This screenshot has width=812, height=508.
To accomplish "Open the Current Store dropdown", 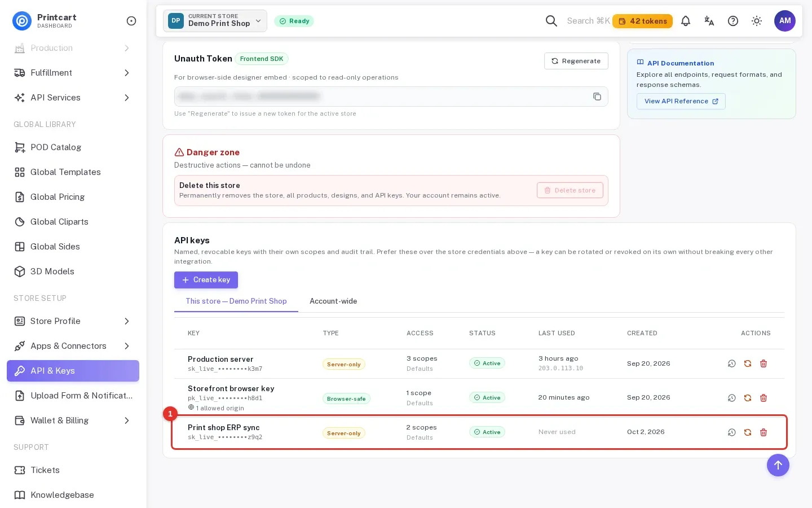I will click(x=215, y=21).
